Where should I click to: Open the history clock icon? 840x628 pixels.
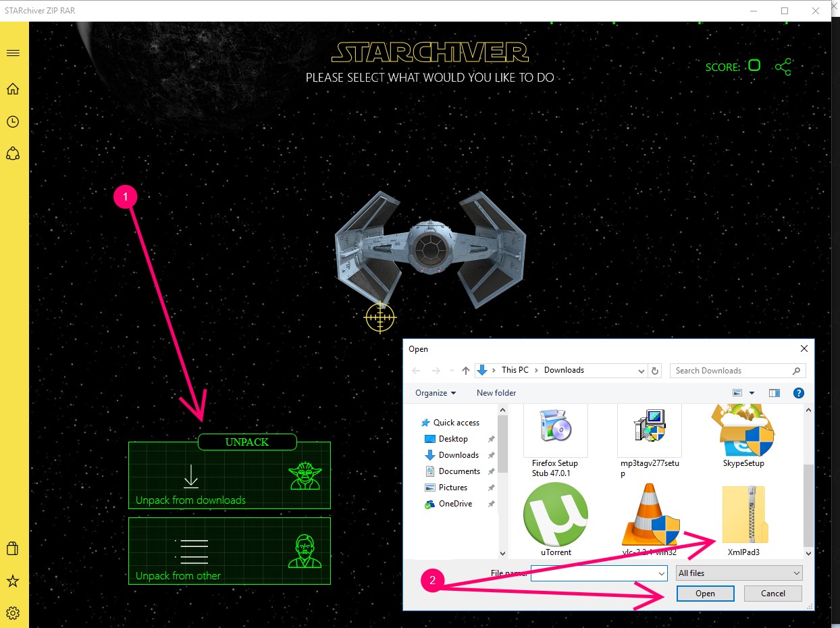pos(13,122)
